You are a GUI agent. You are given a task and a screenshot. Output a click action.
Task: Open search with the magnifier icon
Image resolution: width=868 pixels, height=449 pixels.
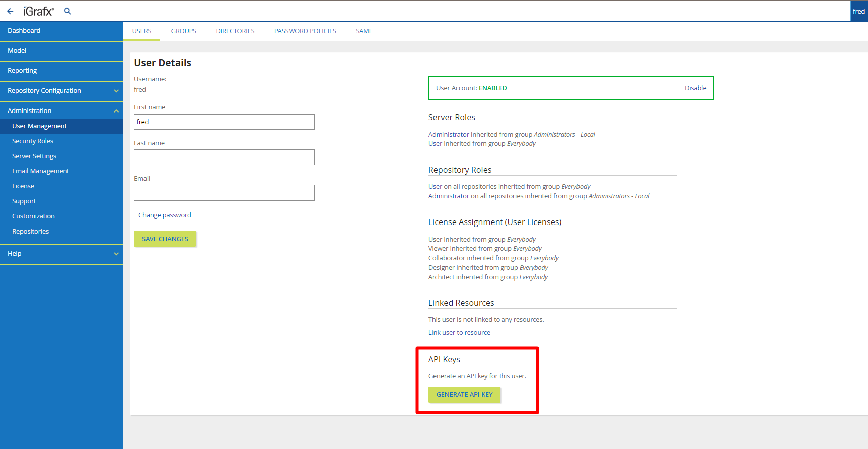[68, 11]
